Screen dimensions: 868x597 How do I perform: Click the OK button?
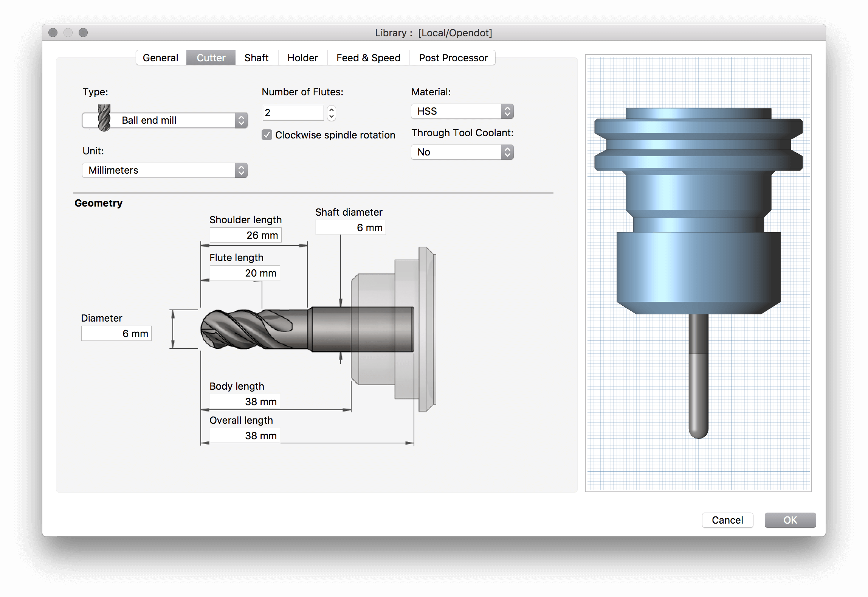[790, 520]
